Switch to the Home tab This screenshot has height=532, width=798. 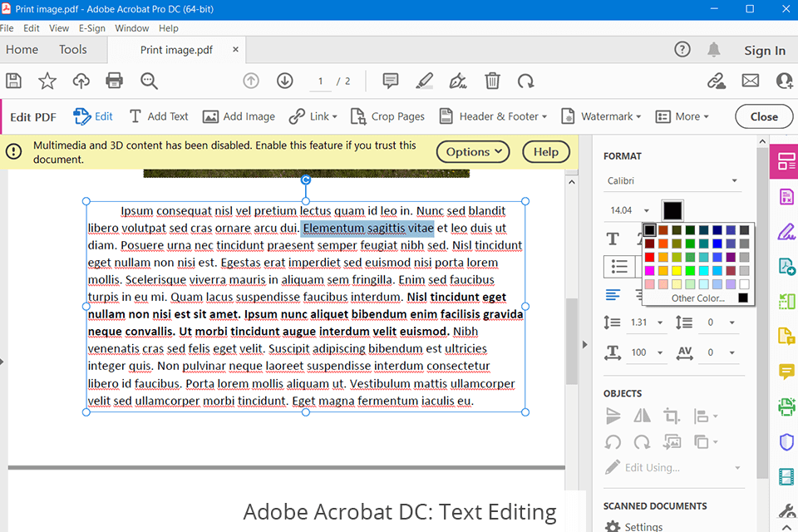(x=22, y=49)
